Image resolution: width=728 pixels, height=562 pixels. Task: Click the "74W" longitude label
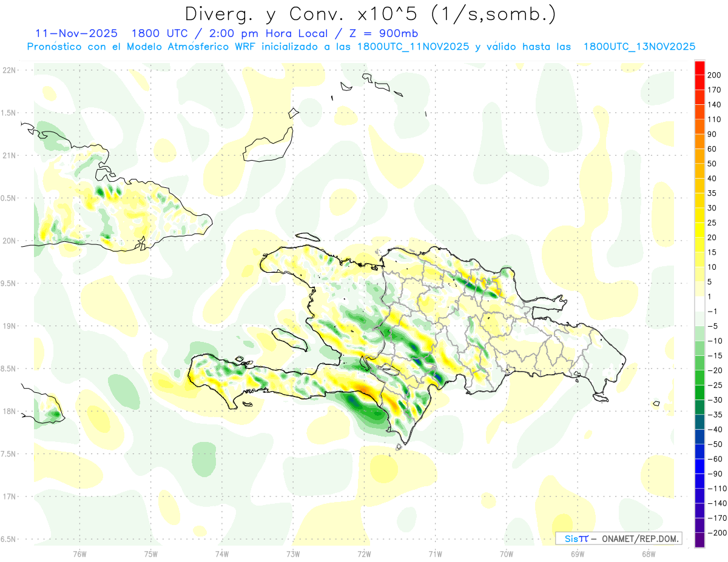pyautogui.click(x=221, y=554)
